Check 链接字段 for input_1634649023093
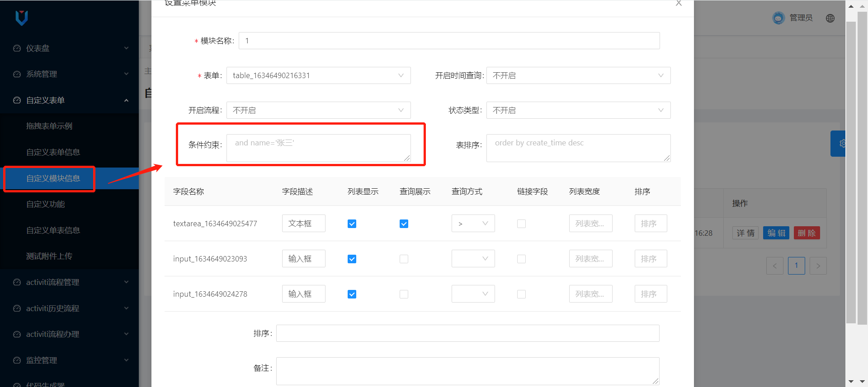The width and height of the screenshot is (868, 387). pyautogui.click(x=521, y=259)
